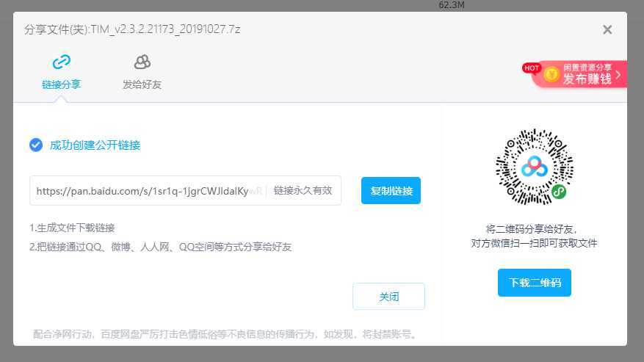Click the share QR code image
The image size is (644, 362).
pos(535,167)
